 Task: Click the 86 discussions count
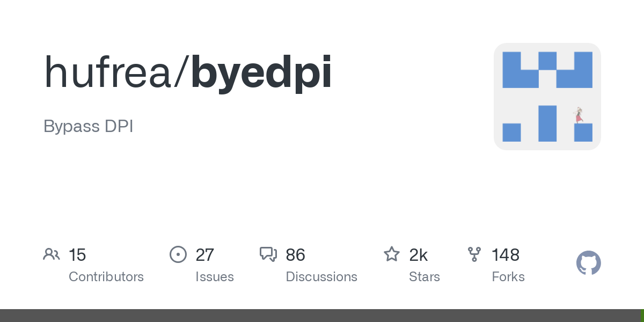(x=296, y=255)
